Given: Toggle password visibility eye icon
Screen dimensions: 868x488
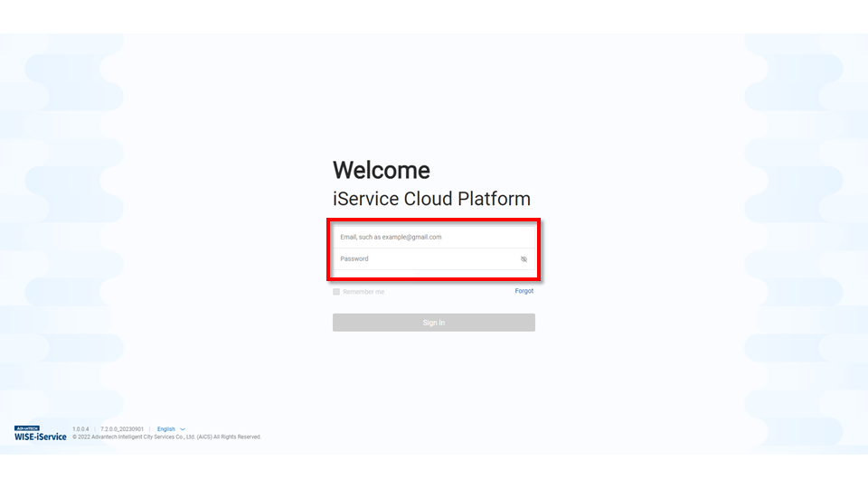Looking at the screenshot, I should tap(524, 259).
